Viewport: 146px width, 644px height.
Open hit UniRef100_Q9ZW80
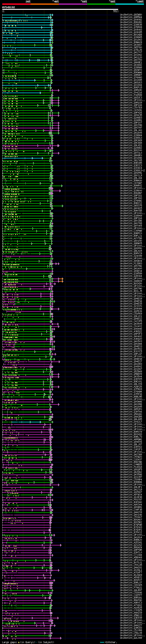click(131, 15)
